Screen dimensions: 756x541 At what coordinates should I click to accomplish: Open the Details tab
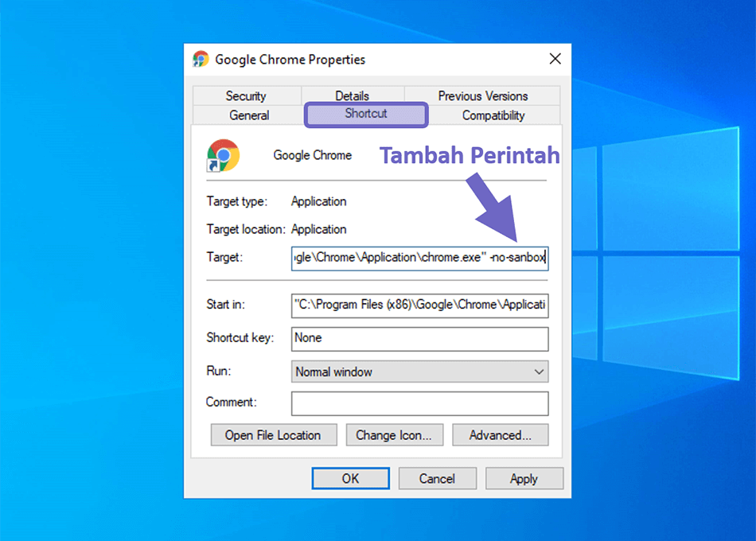[353, 96]
